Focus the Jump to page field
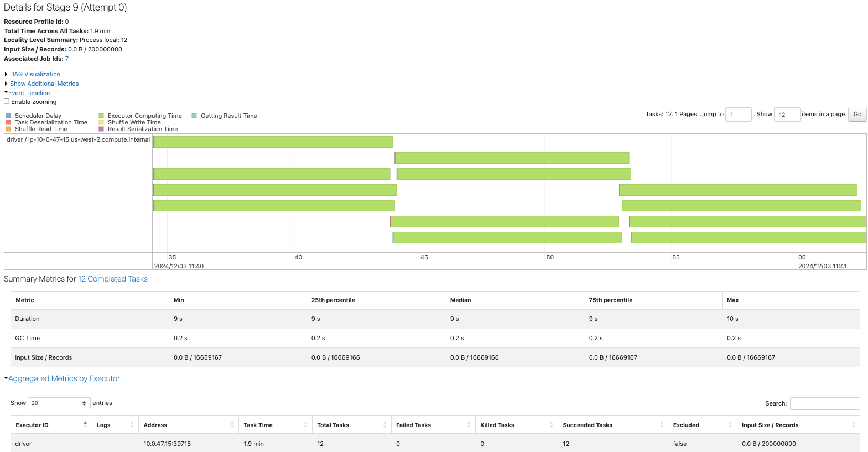 (x=739, y=115)
